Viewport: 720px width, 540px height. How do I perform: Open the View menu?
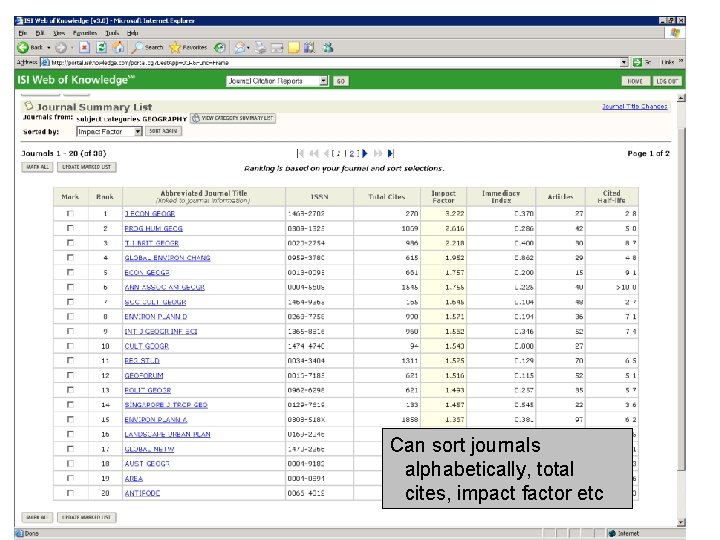point(59,33)
